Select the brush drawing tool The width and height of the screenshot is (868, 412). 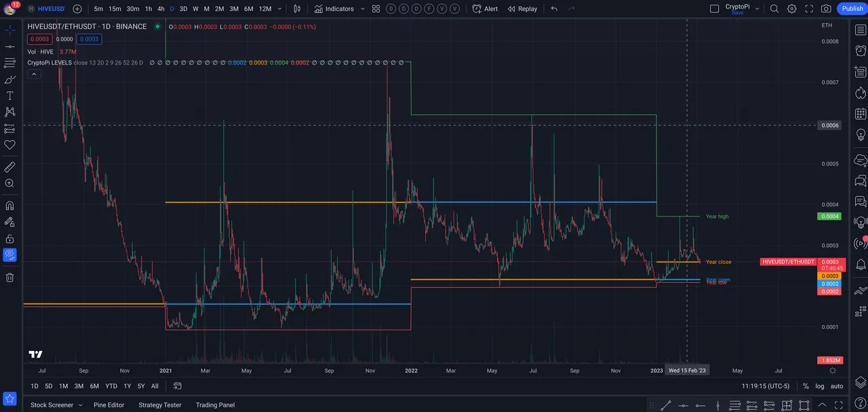coord(9,79)
